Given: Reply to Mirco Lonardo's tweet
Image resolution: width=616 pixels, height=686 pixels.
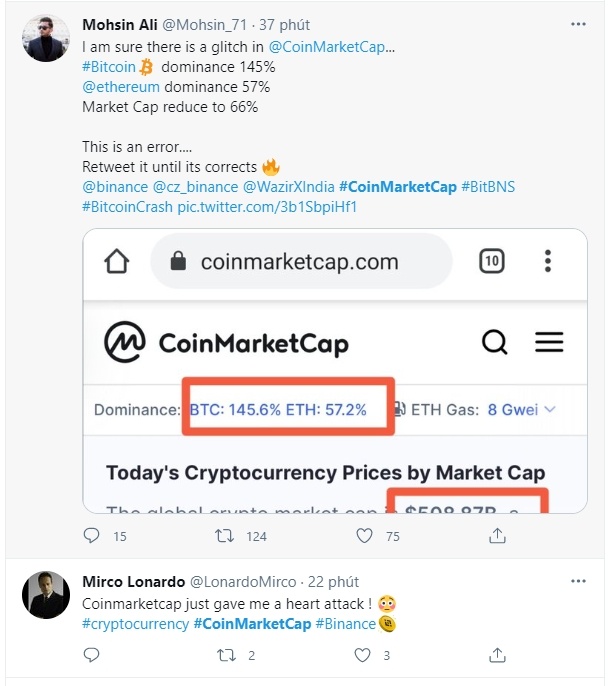Looking at the screenshot, I should tap(92, 655).
